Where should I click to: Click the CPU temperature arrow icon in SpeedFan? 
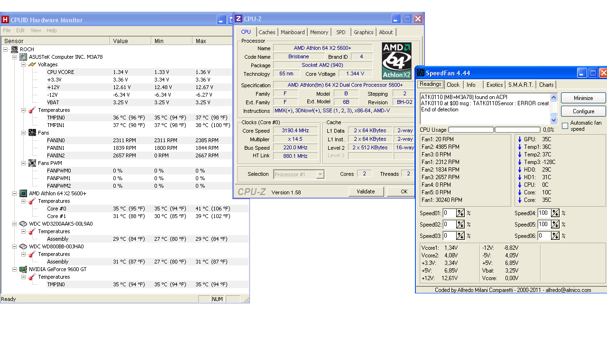[520, 185]
